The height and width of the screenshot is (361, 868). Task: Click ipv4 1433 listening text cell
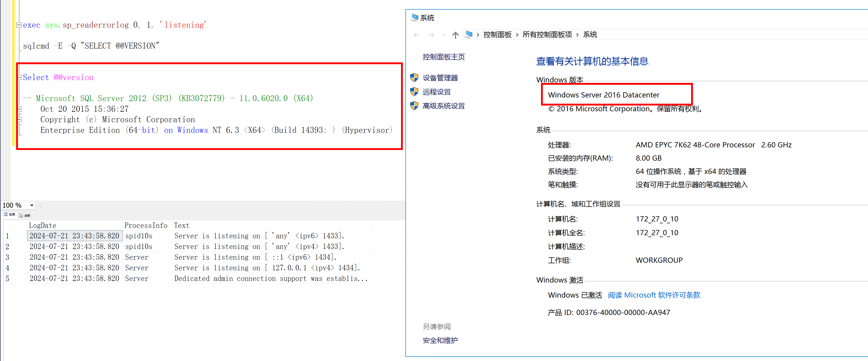(272, 246)
